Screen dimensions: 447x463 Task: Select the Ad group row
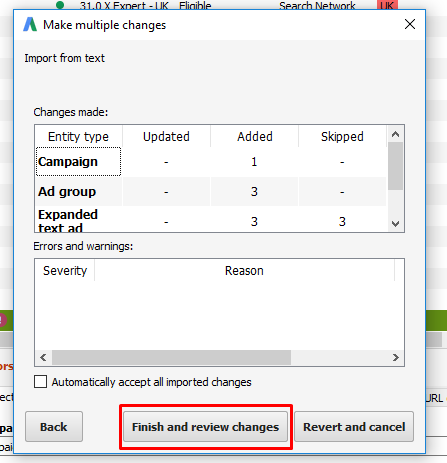[211, 192]
